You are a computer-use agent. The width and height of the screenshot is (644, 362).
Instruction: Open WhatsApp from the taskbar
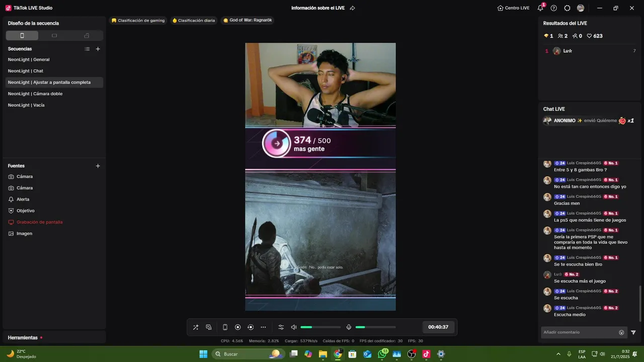(x=383, y=354)
